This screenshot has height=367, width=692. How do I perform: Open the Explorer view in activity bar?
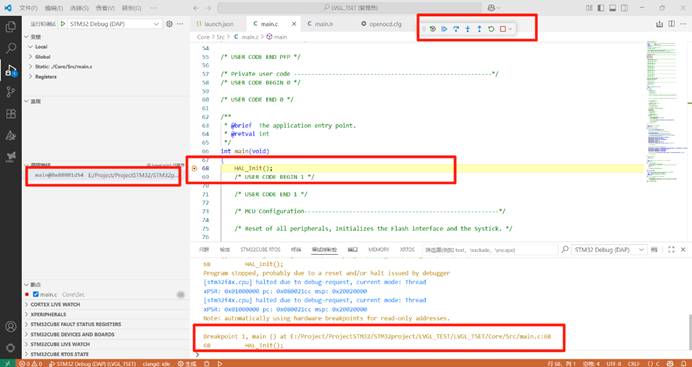click(11, 27)
